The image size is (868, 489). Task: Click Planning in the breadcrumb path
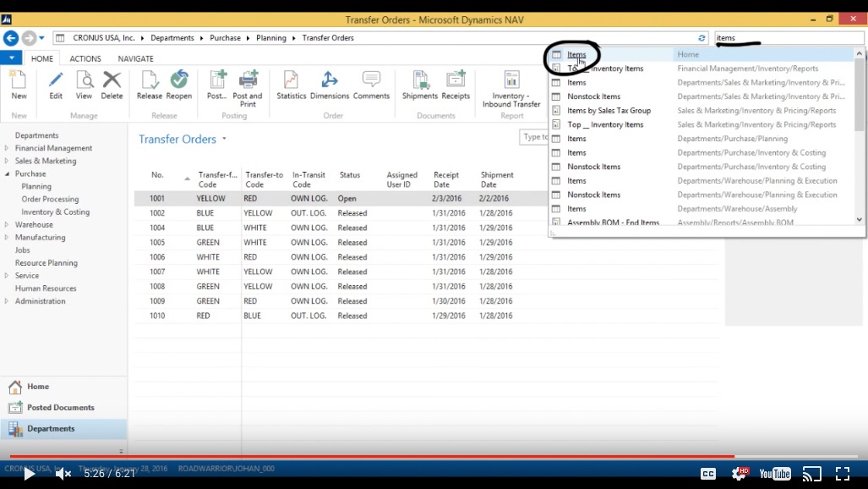tap(270, 38)
